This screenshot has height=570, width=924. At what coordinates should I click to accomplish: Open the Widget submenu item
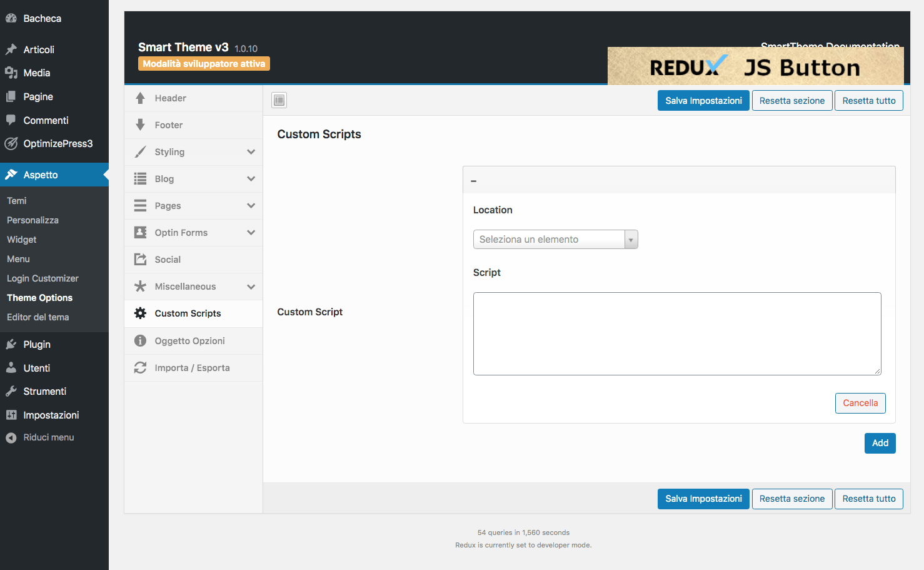tap(21, 240)
